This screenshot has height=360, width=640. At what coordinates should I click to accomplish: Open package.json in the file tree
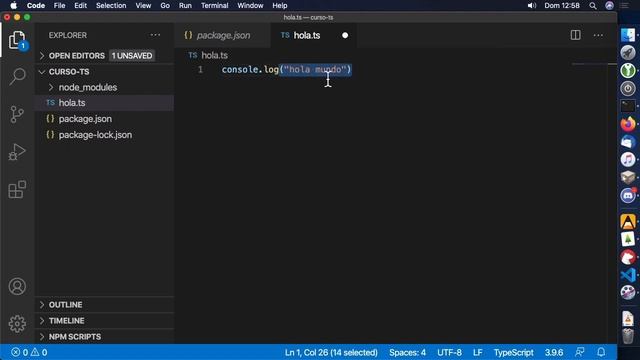pyautogui.click(x=104, y=119)
